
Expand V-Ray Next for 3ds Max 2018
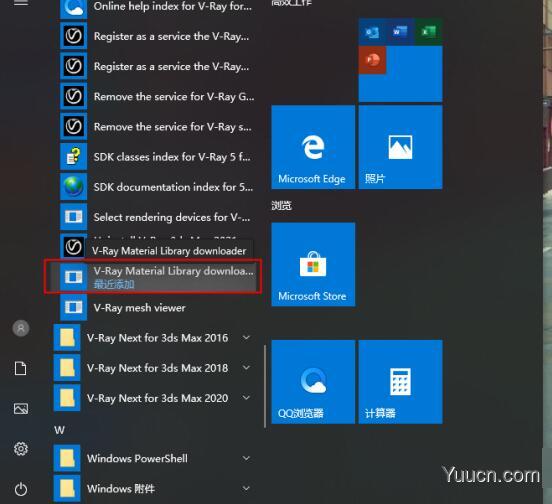point(153,368)
